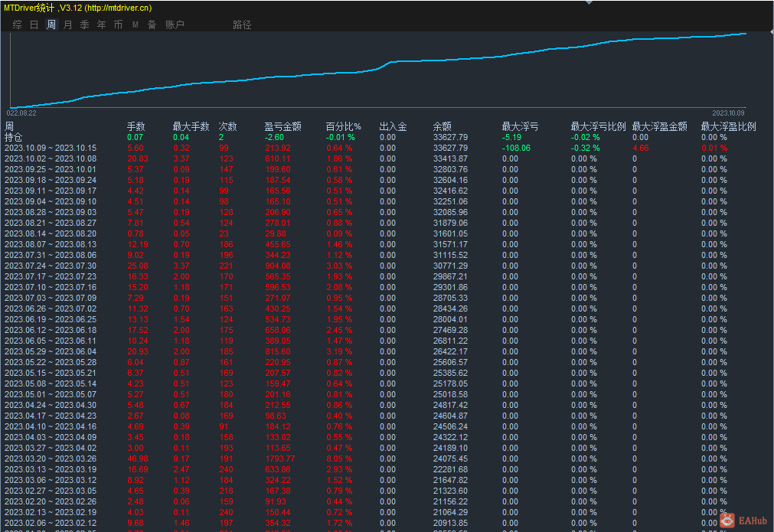Select the 币 currency tab

(118, 24)
